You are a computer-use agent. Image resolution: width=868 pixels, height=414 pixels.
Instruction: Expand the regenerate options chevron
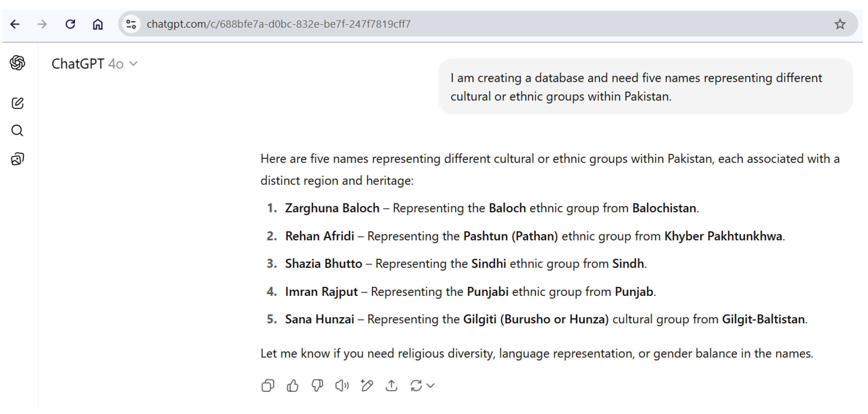(431, 386)
